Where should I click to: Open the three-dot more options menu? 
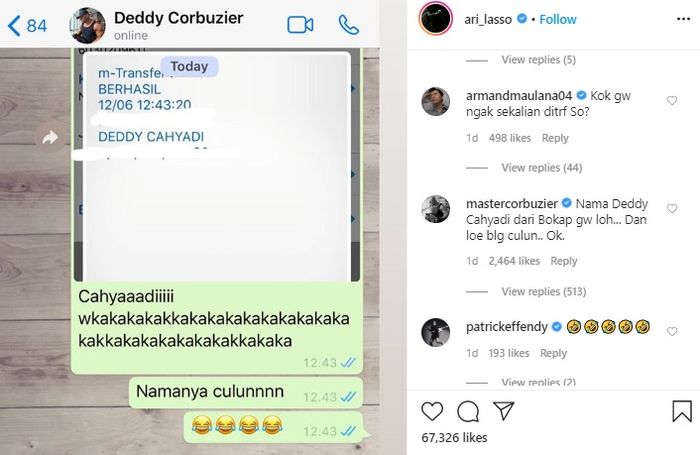pos(683,19)
